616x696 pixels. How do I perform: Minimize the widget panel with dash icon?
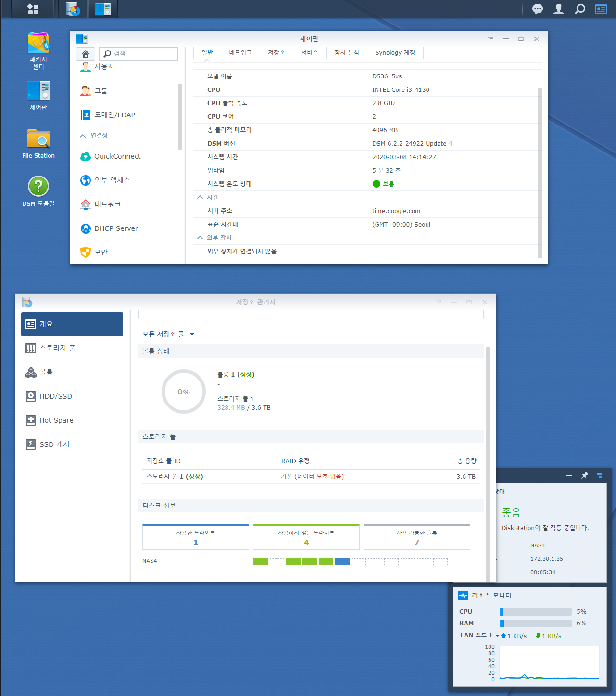(569, 475)
